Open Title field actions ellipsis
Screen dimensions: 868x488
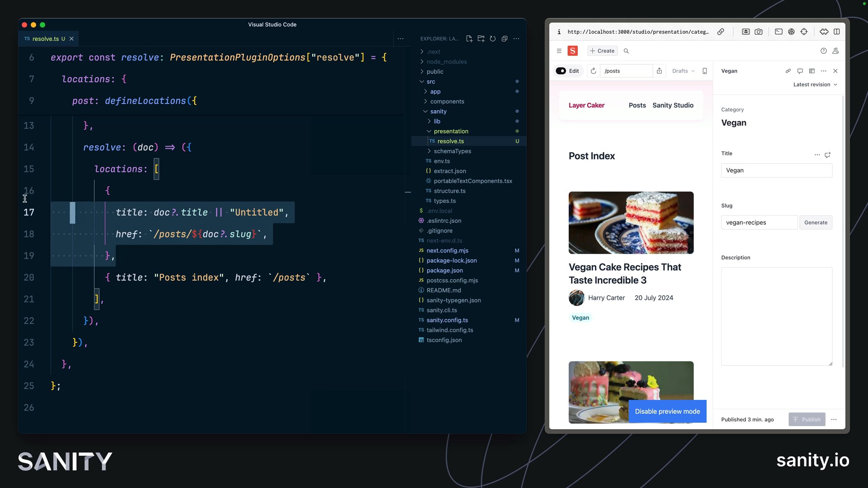(x=817, y=155)
